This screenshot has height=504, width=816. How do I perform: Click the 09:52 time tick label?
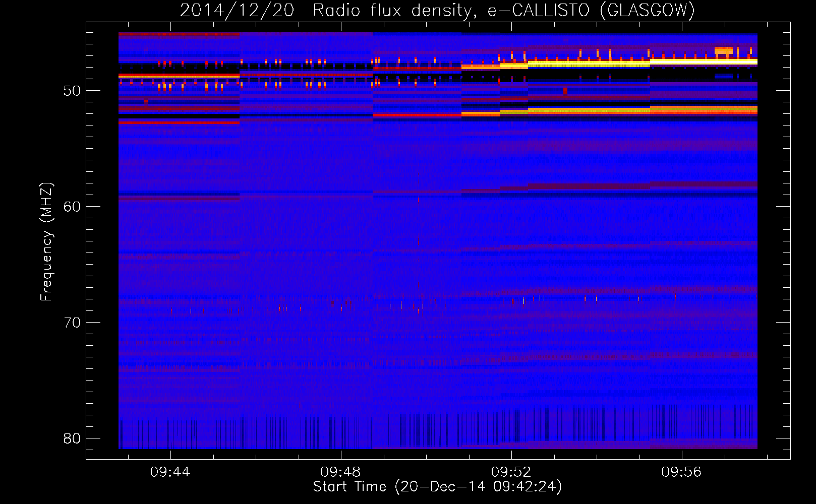click(x=511, y=472)
